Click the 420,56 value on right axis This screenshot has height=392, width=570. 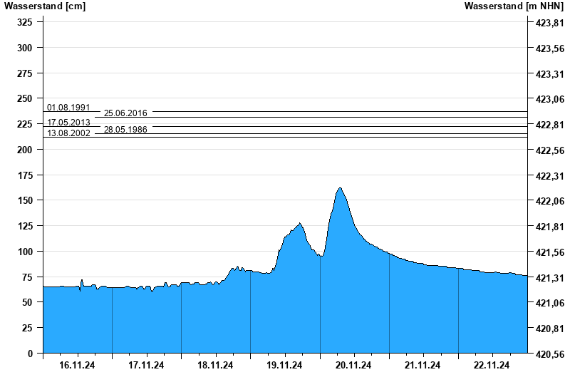pyautogui.click(x=550, y=354)
